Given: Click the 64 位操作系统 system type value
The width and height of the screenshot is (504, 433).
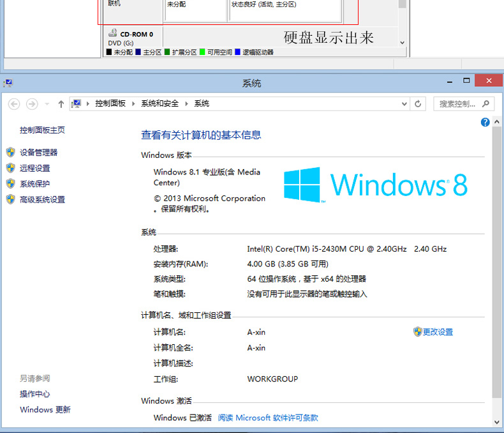Looking at the screenshot, I should point(307,278).
